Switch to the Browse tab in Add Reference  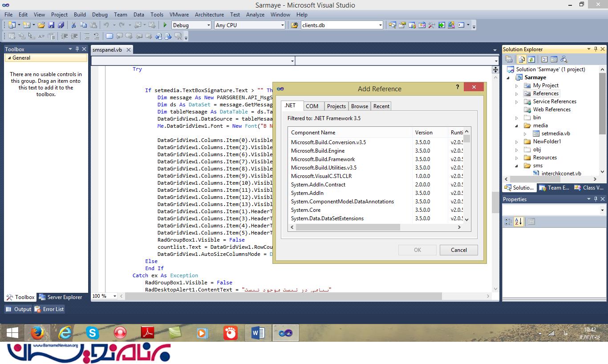click(x=360, y=106)
